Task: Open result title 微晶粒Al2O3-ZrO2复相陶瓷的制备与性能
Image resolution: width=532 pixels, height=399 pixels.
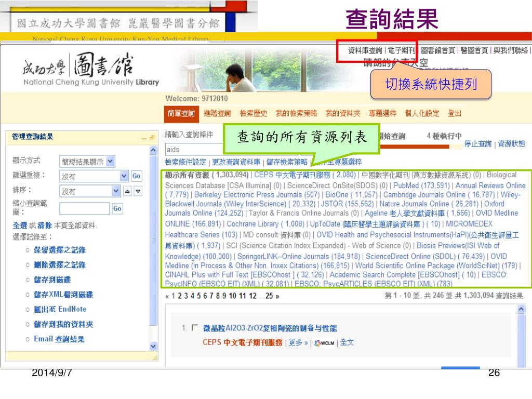Action: [x=270, y=328]
